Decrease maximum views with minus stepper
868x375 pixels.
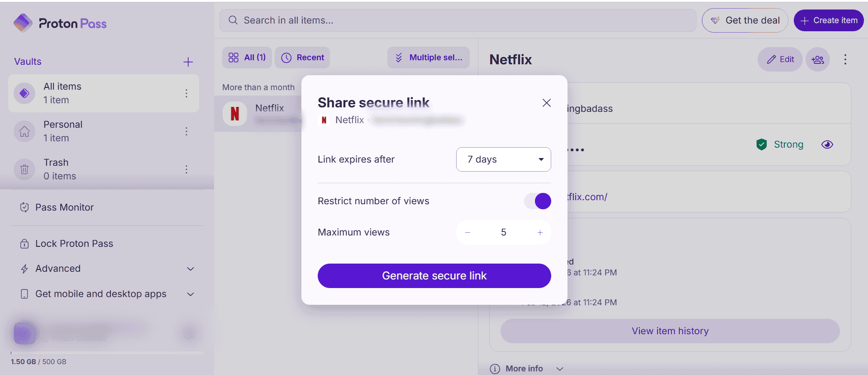(467, 232)
